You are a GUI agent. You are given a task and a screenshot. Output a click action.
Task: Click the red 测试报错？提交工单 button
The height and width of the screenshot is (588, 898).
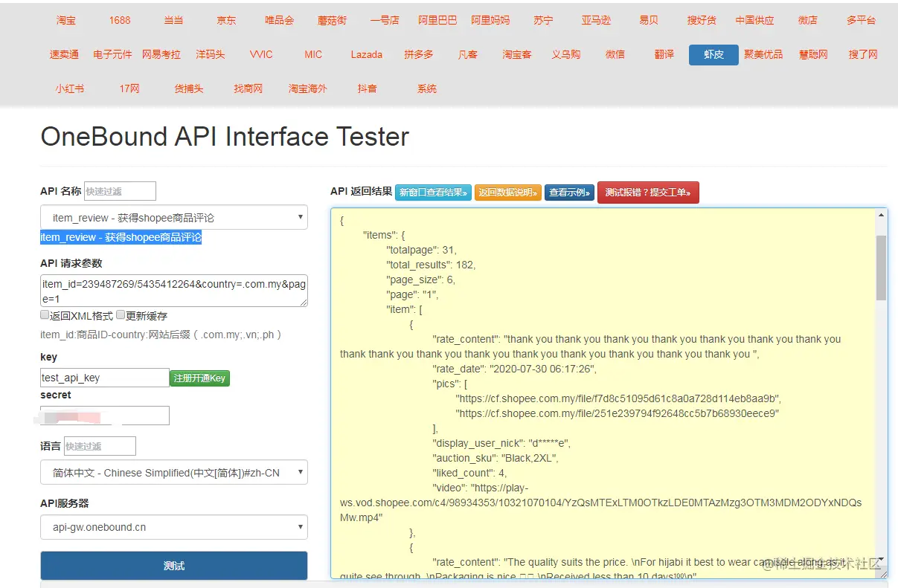[x=648, y=193]
